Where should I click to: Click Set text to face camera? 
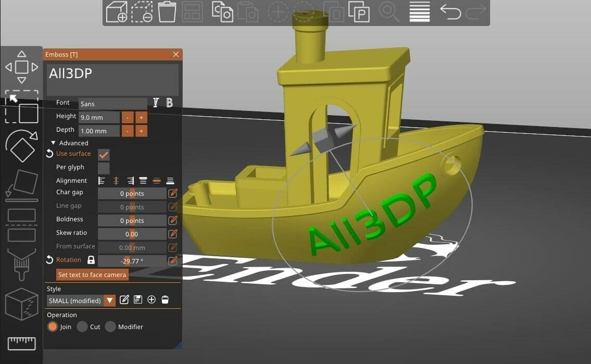pyautogui.click(x=92, y=275)
